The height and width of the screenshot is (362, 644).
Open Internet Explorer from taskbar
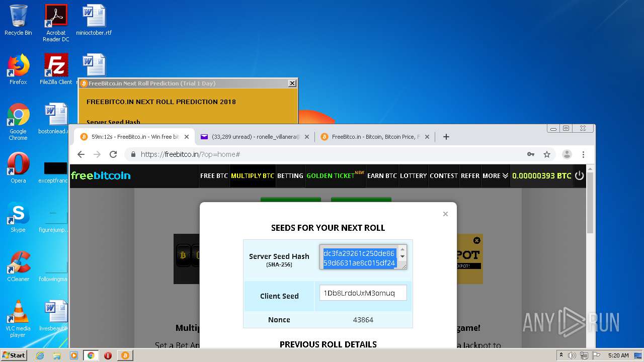[x=40, y=355]
